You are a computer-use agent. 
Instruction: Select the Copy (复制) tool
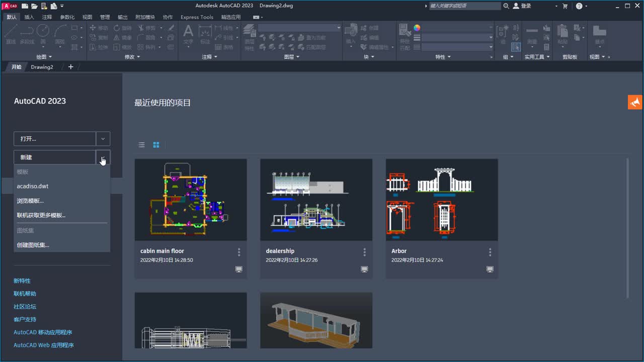99,38
